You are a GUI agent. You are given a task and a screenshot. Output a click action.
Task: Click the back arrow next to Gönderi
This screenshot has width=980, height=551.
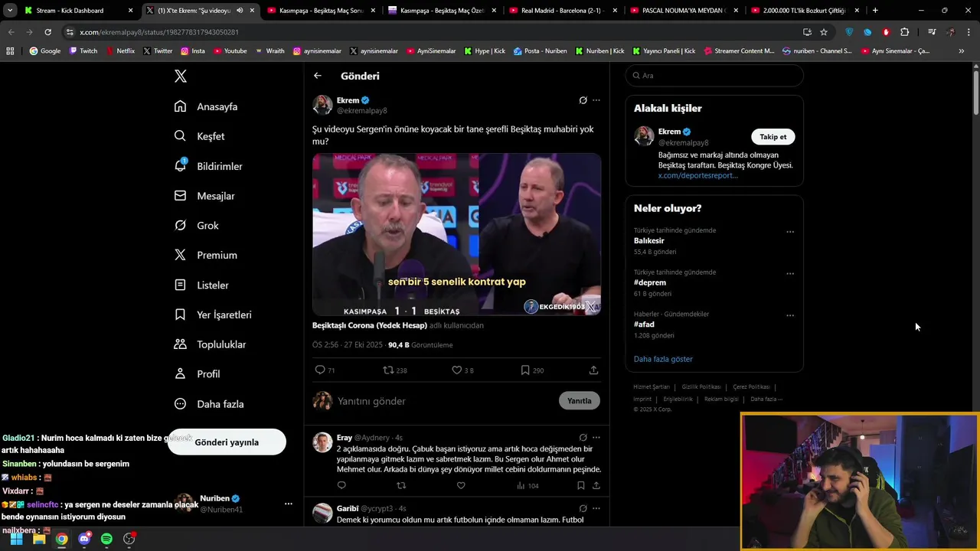(x=318, y=76)
